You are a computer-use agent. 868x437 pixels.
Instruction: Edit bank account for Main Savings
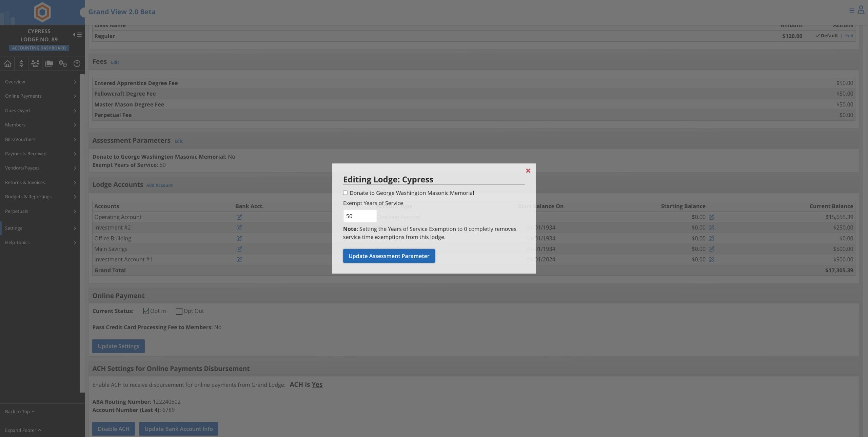(239, 249)
